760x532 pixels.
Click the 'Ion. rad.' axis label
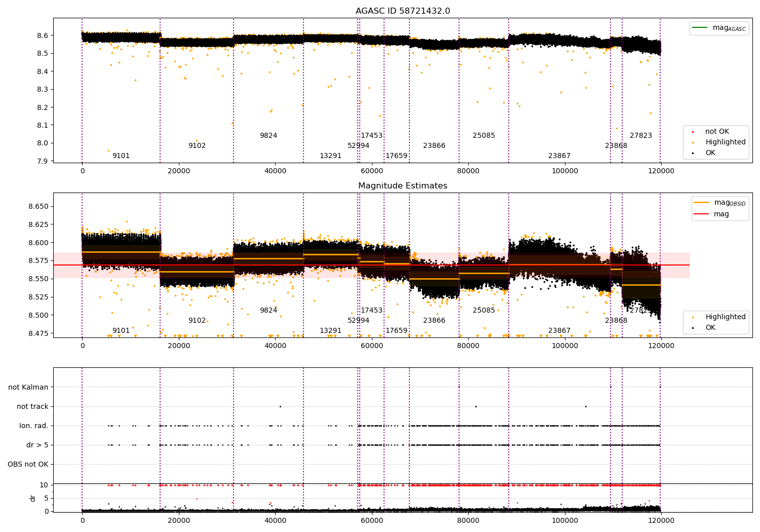pyautogui.click(x=34, y=426)
